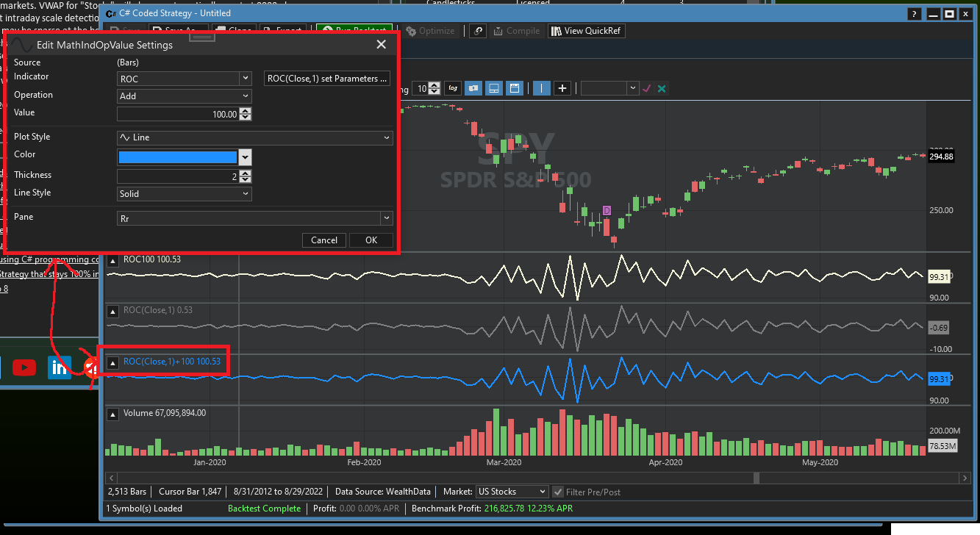Image resolution: width=980 pixels, height=535 pixels.
Task: Click the plus icon on chart toolbar
Action: coord(562,88)
